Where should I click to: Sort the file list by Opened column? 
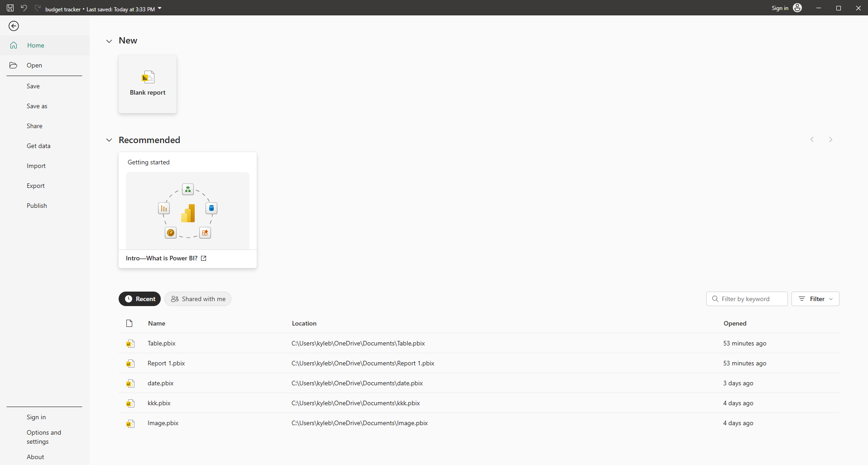[x=735, y=323]
